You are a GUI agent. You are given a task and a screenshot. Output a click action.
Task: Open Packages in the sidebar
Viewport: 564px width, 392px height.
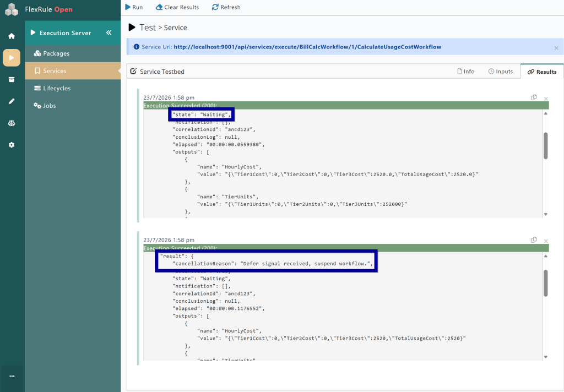[x=73, y=53]
